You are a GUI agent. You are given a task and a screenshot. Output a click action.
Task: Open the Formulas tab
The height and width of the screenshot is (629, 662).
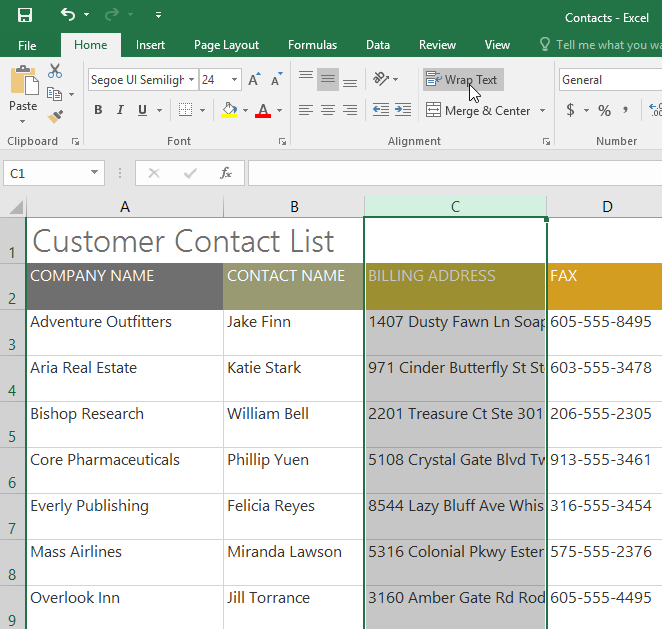click(312, 45)
